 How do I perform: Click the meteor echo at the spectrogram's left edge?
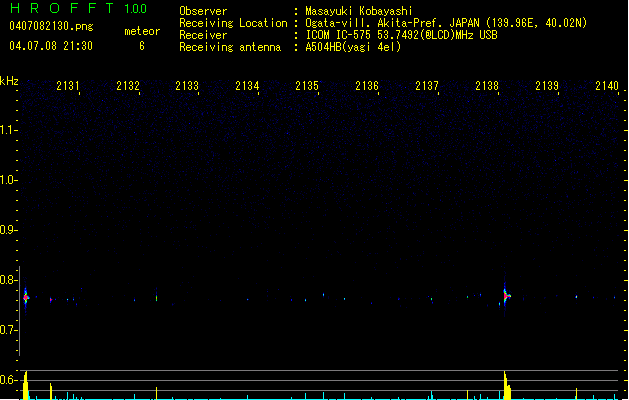click(x=26, y=298)
